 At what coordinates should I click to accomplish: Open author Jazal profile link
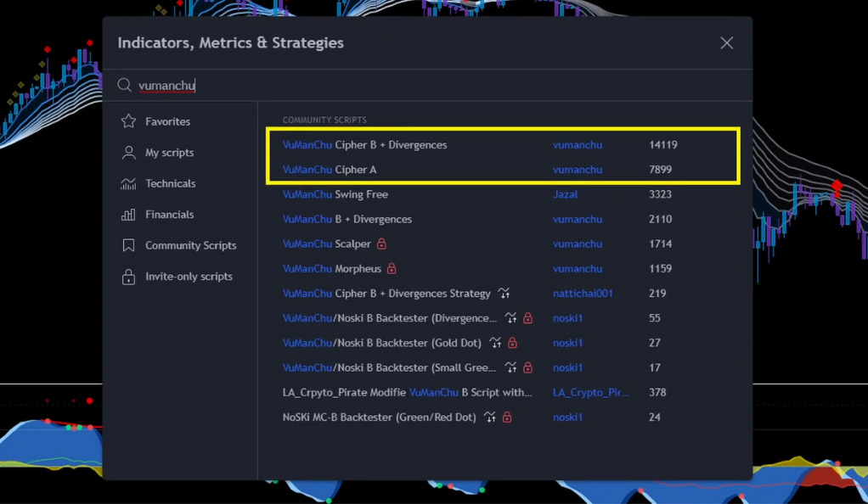pyautogui.click(x=565, y=194)
